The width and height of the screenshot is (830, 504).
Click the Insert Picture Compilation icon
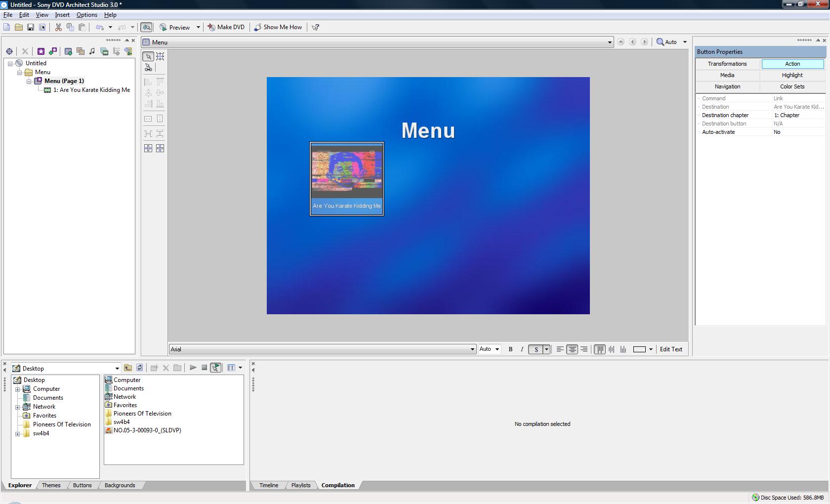coord(80,51)
